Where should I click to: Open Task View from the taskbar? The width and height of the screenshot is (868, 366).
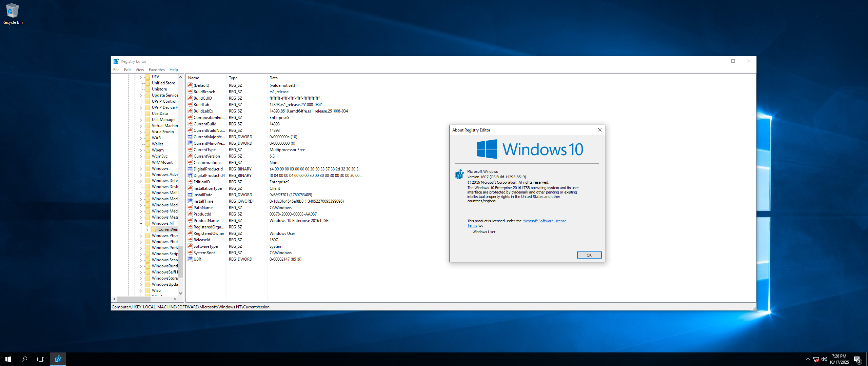click(41, 359)
